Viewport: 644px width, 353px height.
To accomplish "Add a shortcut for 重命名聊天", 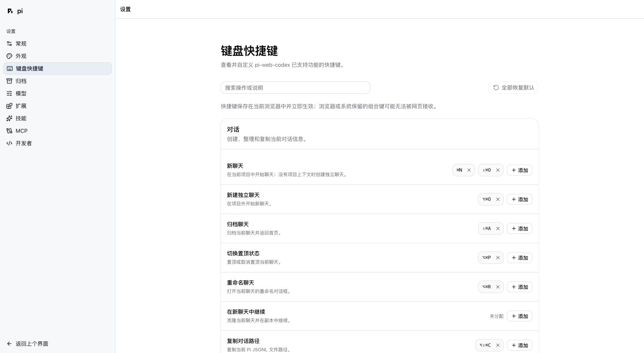I will [x=520, y=287].
